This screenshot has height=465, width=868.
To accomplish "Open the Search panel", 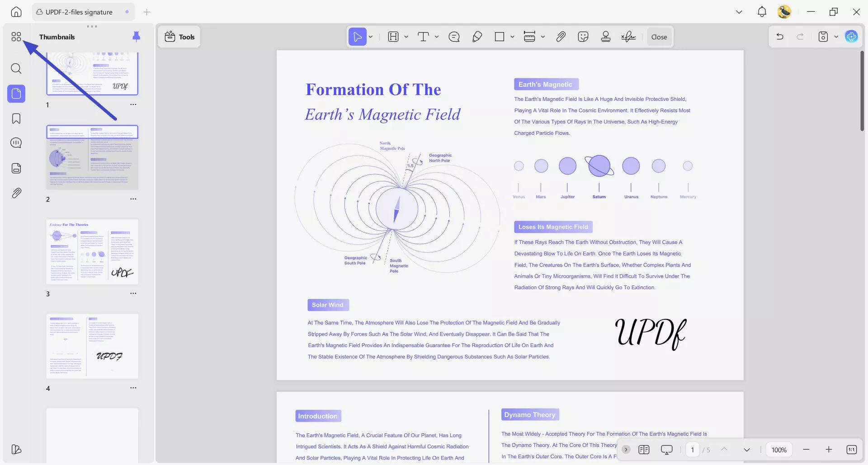I will pyautogui.click(x=16, y=68).
